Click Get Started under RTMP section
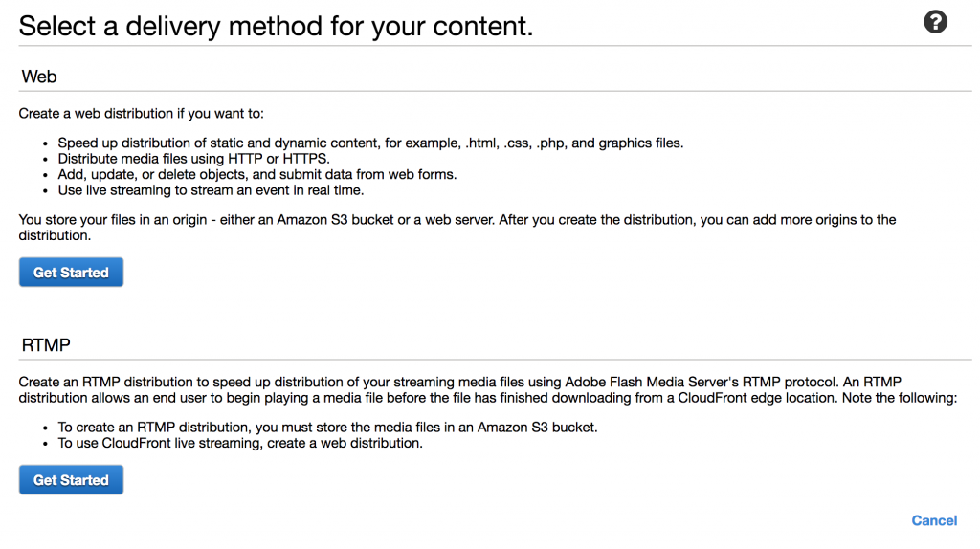980x549 pixels. pos(71,480)
